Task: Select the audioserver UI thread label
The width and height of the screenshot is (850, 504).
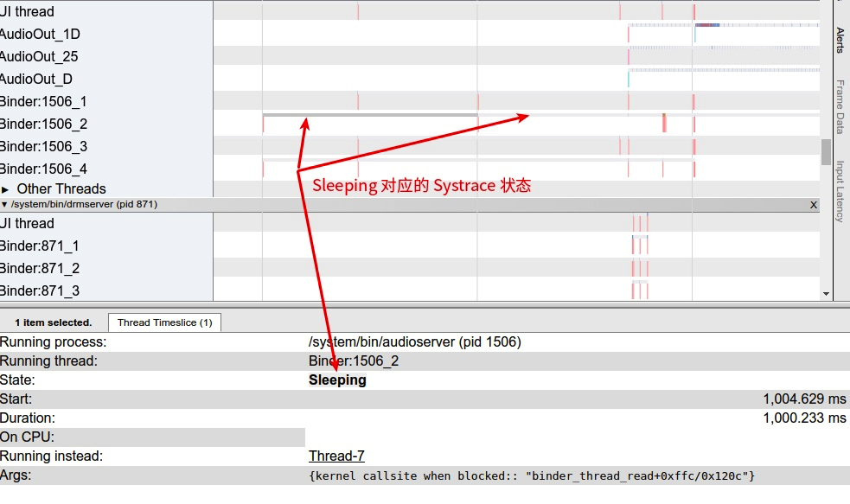Action: 27,11
